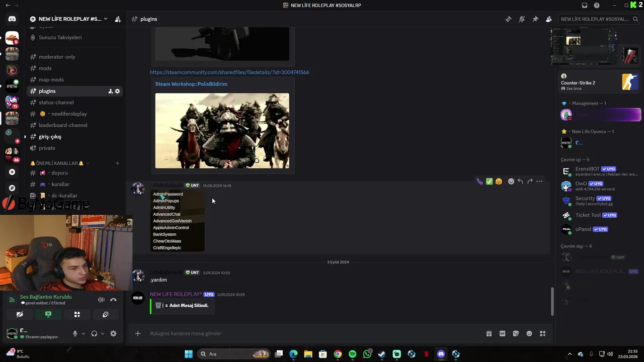This screenshot has height=362, width=644.
Task: Open the sticker picker
Action: pos(516,333)
